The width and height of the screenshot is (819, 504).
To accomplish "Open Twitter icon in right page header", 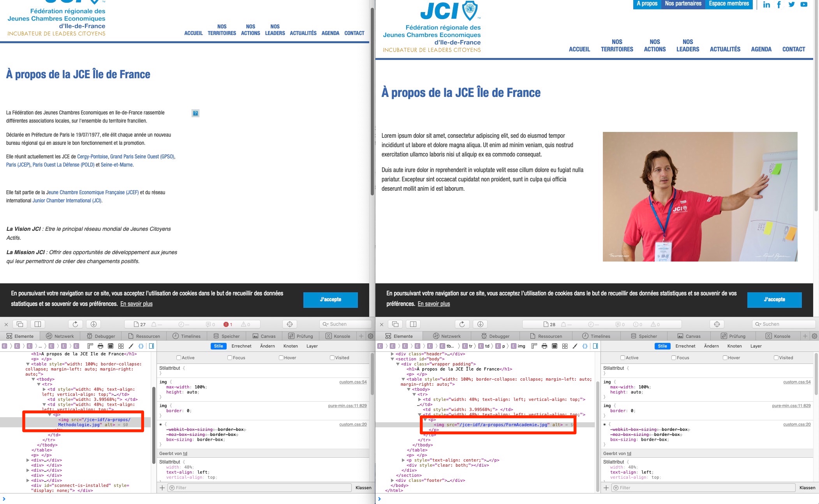I will [791, 5].
